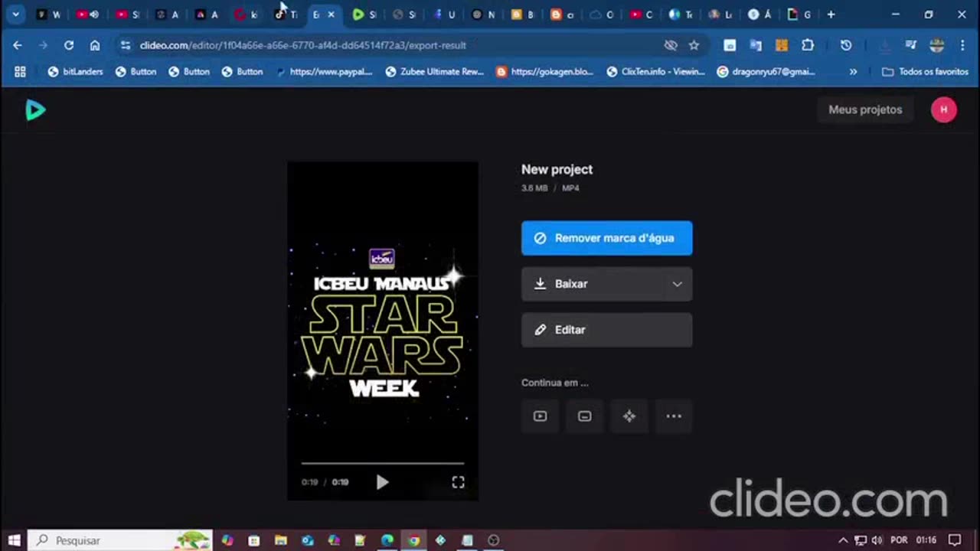
Task: Click the taskbar clock 01:16
Action: 926,540
